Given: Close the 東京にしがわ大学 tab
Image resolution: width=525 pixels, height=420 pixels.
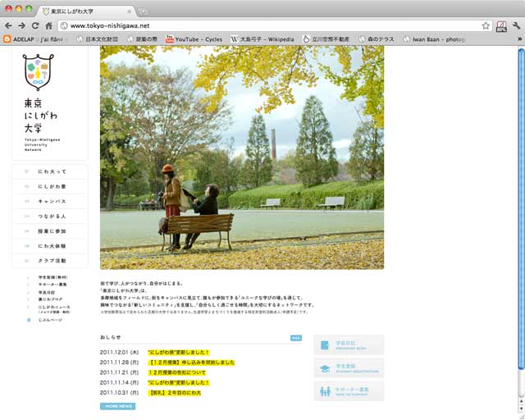Looking at the screenshot, I should click(129, 11).
